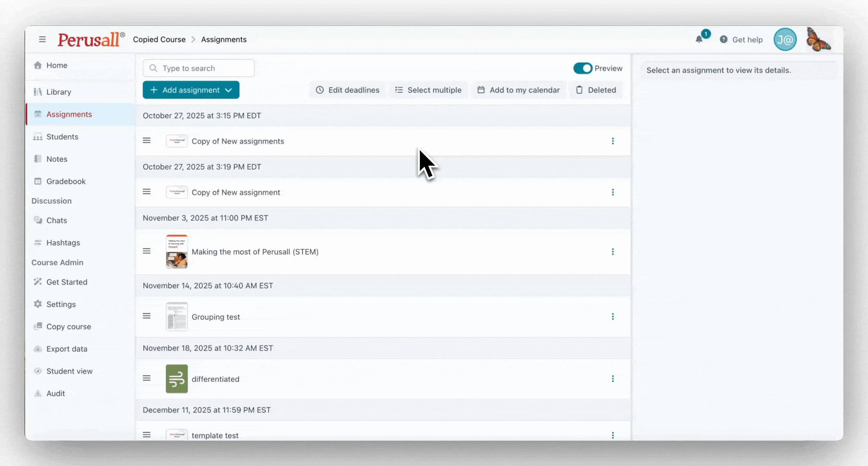Image resolution: width=868 pixels, height=466 pixels.
Task: Click the Settings gear icon
Action: tap(38, 304)
